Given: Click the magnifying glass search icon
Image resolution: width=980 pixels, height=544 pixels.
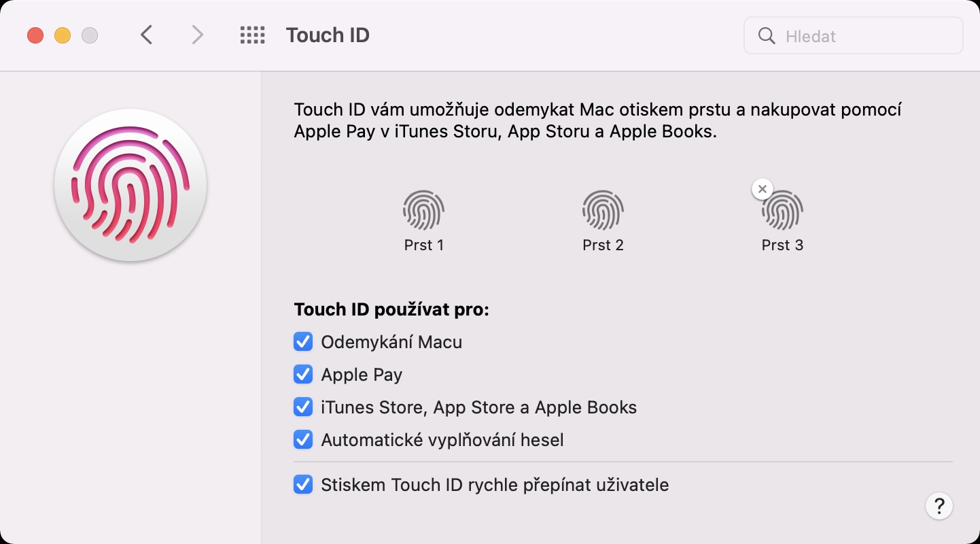Looking at the screenshot, I should point(767,36).
